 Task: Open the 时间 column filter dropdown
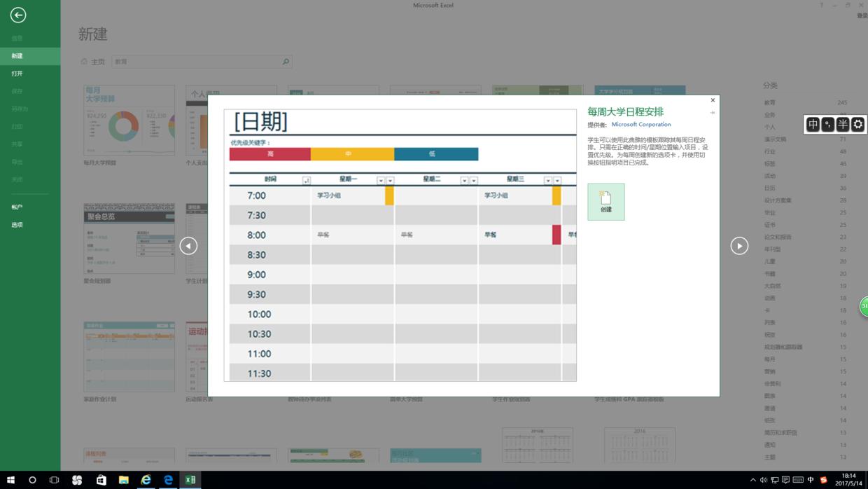coord(306,179)
